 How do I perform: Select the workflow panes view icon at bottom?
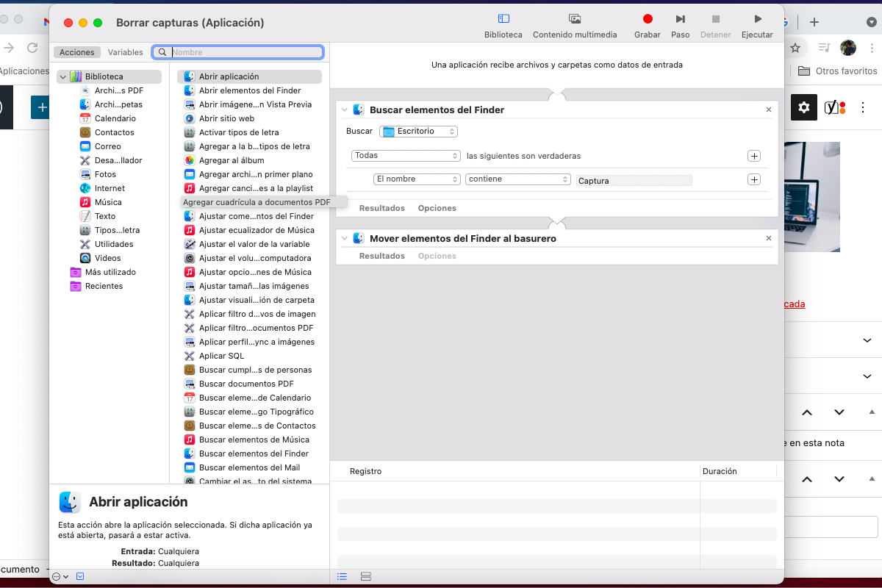coord(365,576)
